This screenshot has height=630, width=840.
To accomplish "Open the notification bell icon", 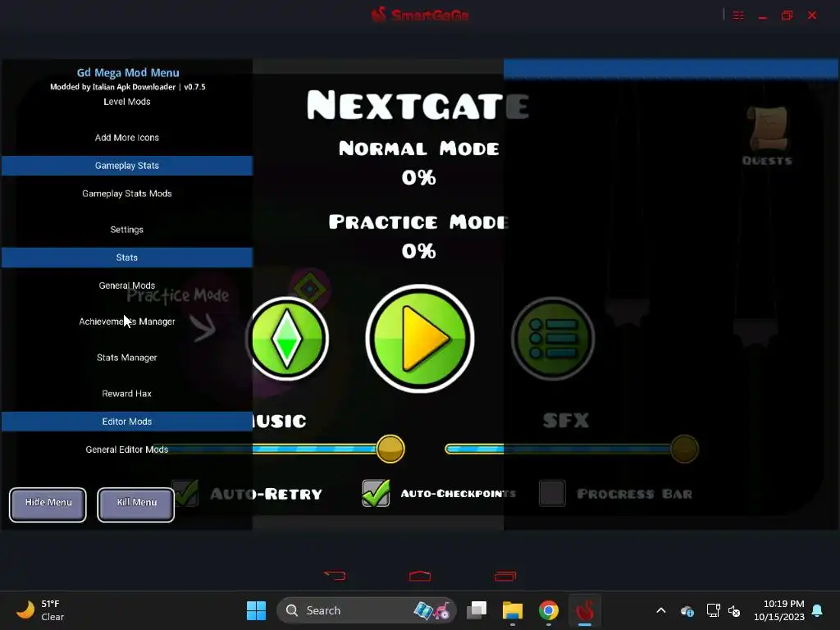I will 818,610.
